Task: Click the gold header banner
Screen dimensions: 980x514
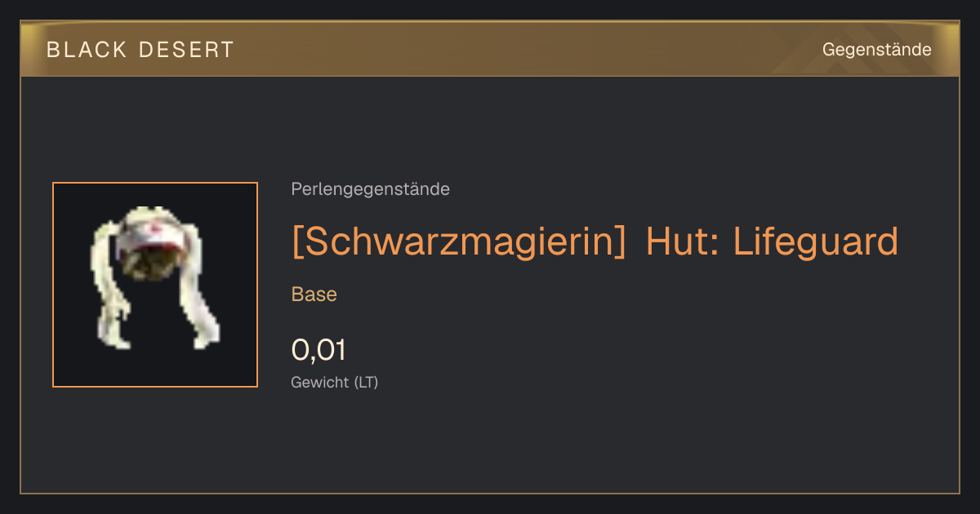Action: pos(490,49)
